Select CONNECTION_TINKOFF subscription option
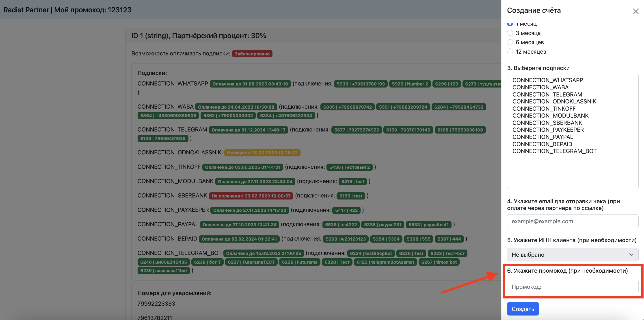Screen dimensions: 644x320 pyautogui.click(x=544, y=109)
